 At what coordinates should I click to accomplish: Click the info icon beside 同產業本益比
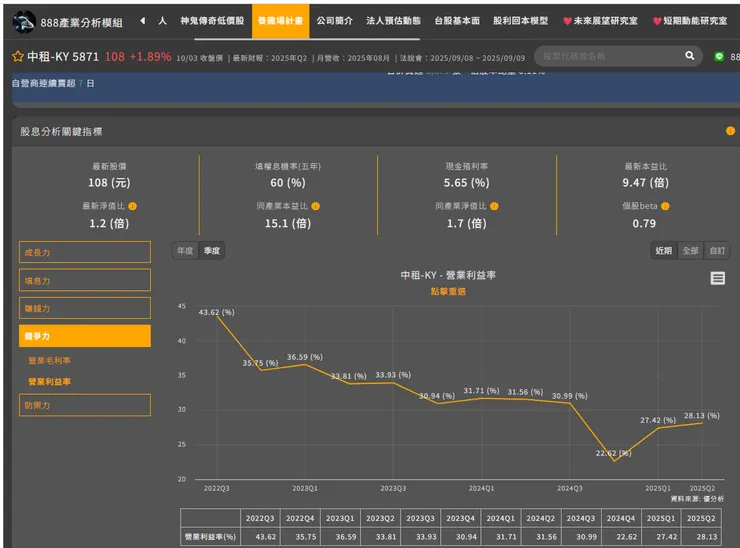coord(316,206)
